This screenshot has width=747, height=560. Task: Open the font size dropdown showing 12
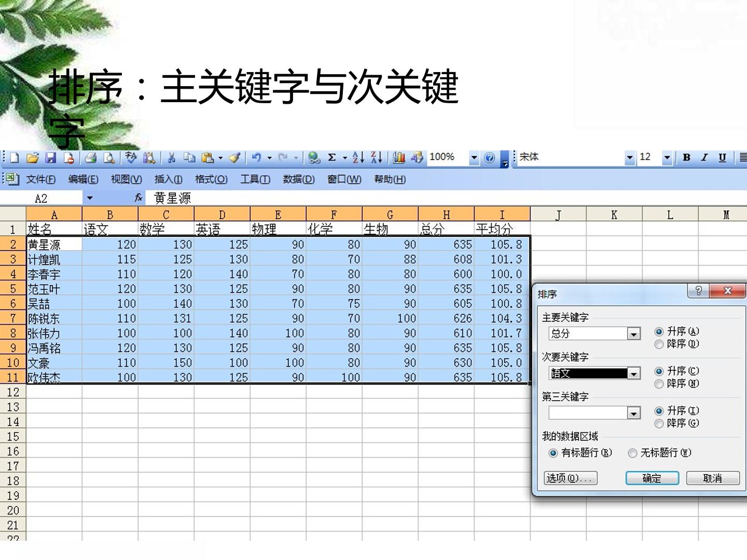pos(667,158)
